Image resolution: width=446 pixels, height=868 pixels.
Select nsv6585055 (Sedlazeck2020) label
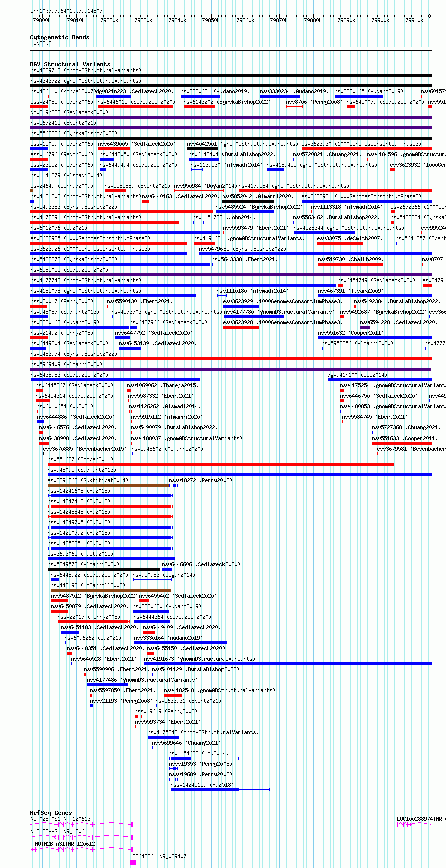coord(69,270)
